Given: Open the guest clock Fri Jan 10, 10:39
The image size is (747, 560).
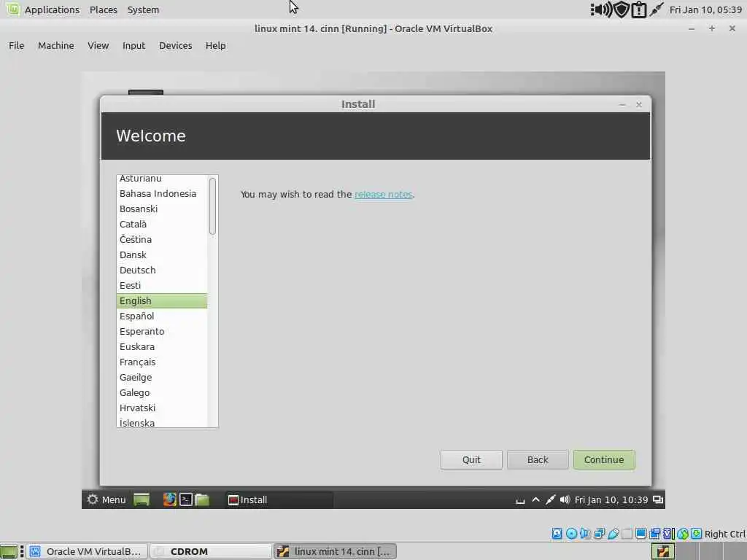Looking at the screenshot, I should point(611,499).
